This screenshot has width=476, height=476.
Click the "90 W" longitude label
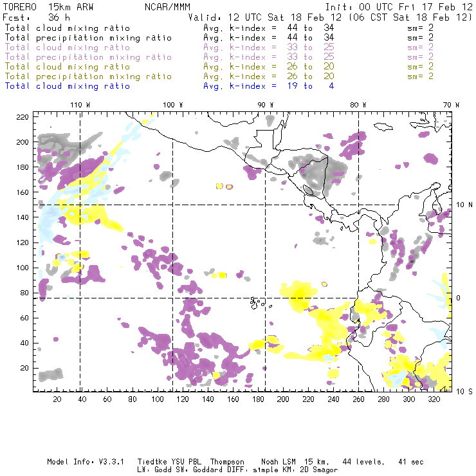tap(266, 105)
